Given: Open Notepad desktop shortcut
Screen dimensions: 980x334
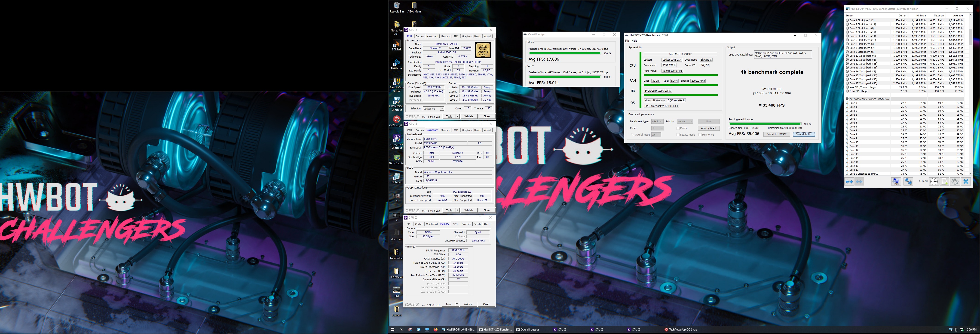Looking at the screenshot, I should 396,178.
